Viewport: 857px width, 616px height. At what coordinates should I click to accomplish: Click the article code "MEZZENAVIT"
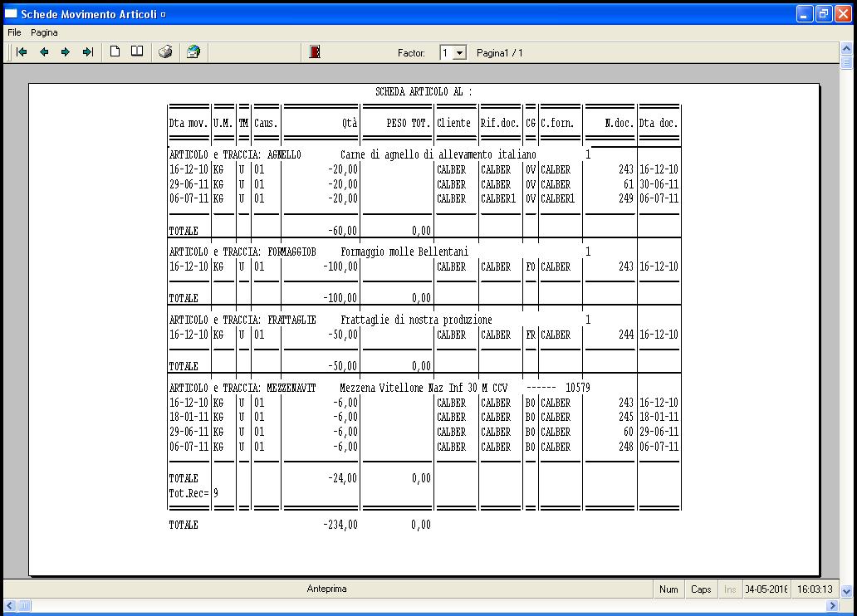tap(291, 388)
